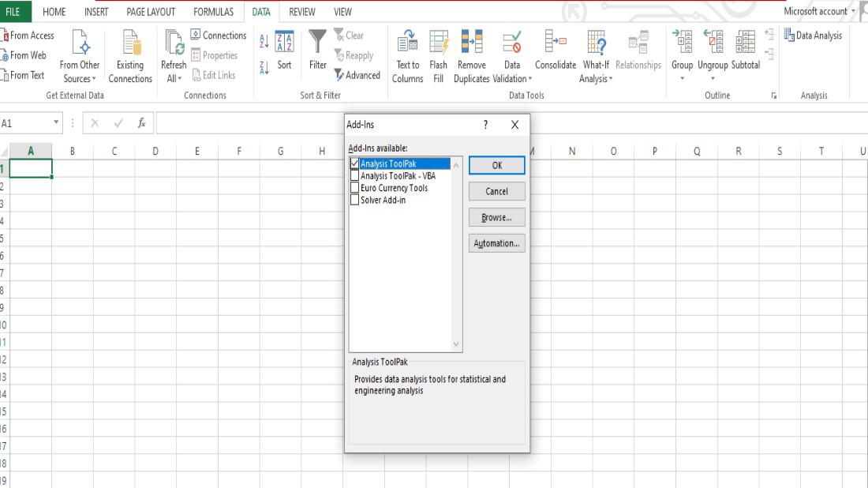Click the Automation... button
The height and width of the screenshot is (488, 868).
coord(496,243)
